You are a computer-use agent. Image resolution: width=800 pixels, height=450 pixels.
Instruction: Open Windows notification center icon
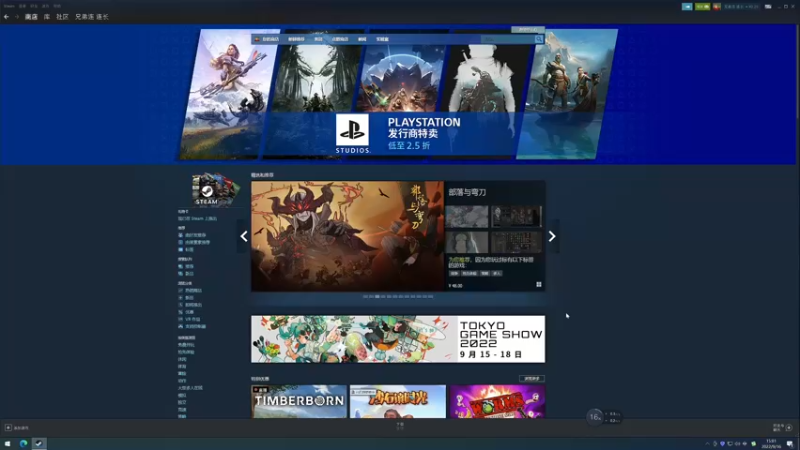point(790,444)
